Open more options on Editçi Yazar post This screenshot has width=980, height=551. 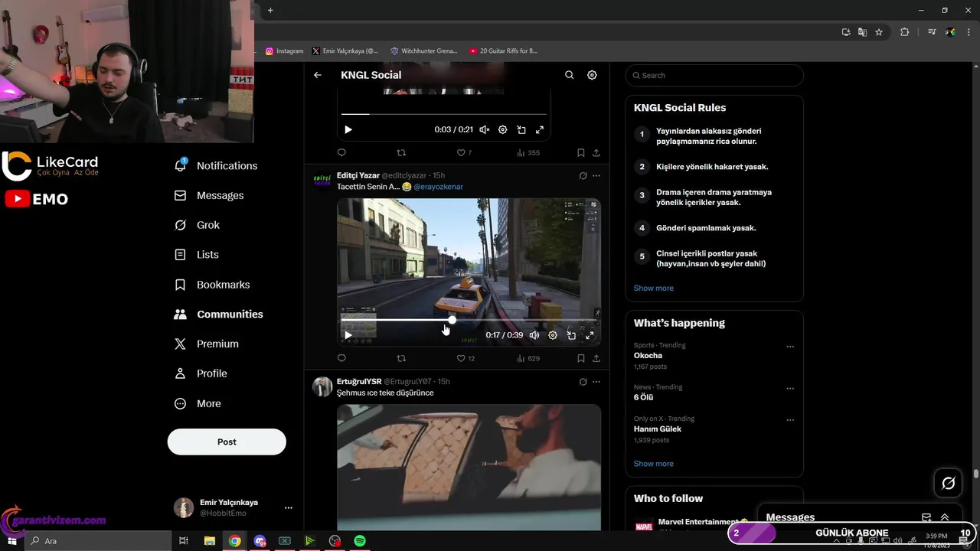coord(596,175)
